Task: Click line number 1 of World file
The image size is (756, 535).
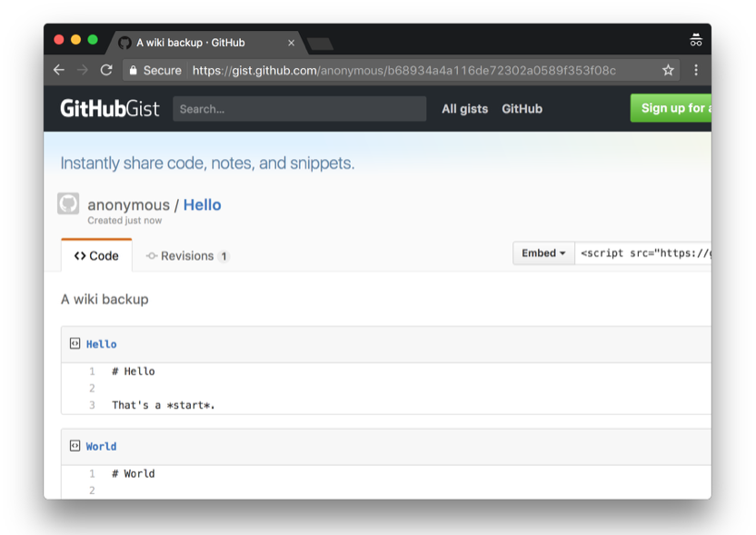Action: coord(92,473)
